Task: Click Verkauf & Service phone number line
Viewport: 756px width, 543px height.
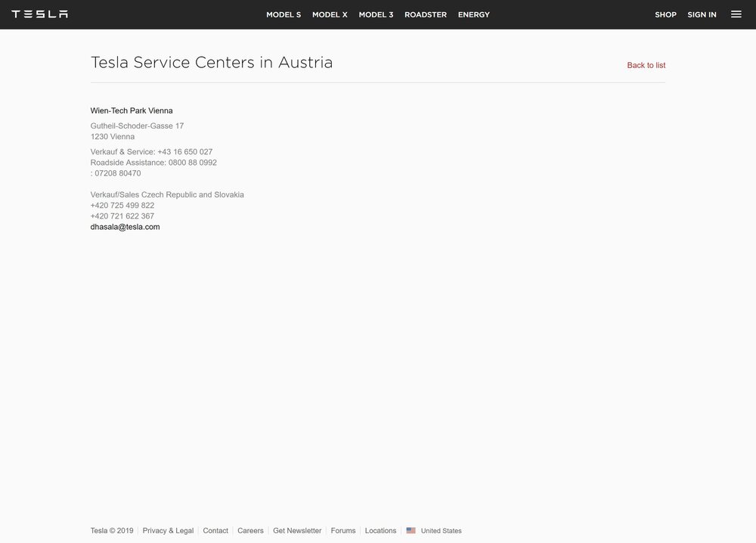Action: (x=151, y=151)
